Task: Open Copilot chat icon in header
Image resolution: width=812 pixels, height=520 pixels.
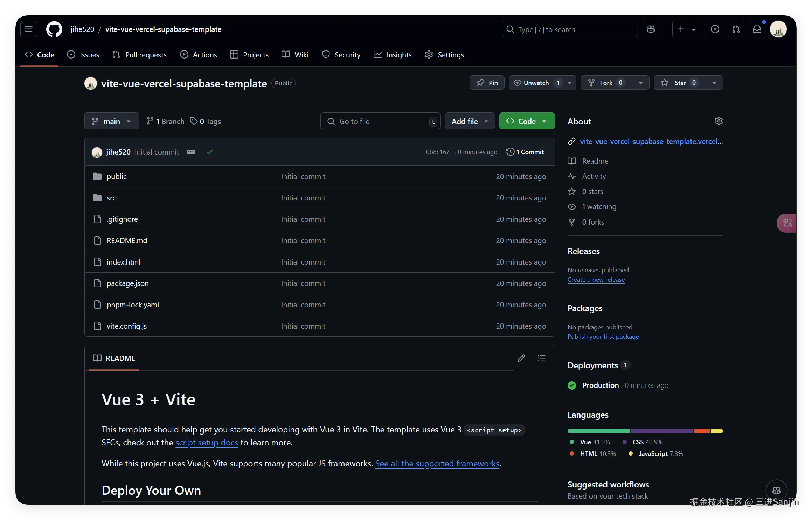Action: point(651,29)
